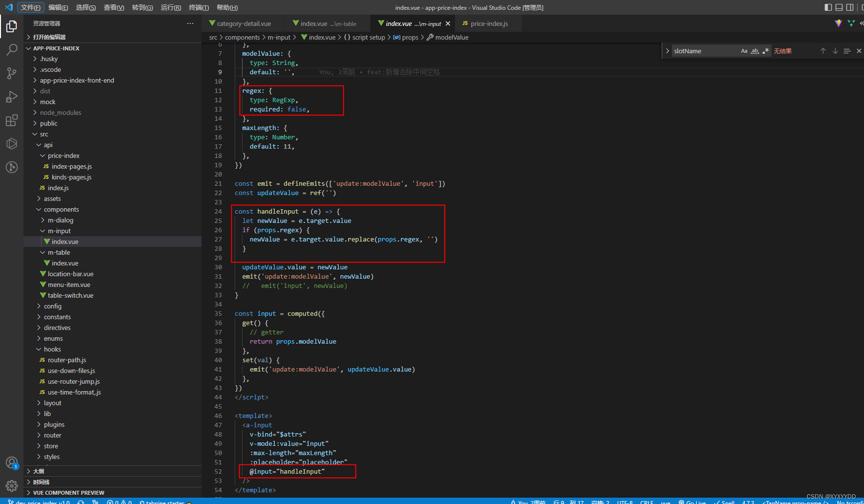Open use-router-jump.js file
Image resolution: width=864 pixels, height=504 pixels.
pyautogui.click(x=112, y=381)
